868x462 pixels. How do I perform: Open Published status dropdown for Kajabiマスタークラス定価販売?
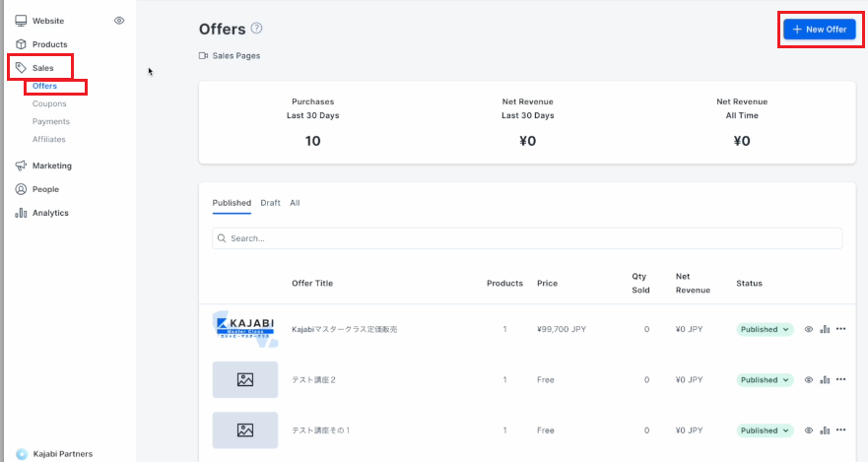(765, 329)
